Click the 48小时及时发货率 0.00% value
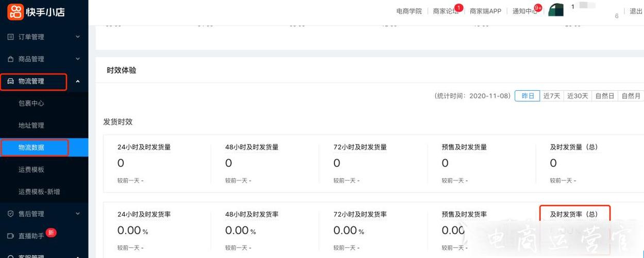This screenshot has height=258, width=644. (241, 230)
